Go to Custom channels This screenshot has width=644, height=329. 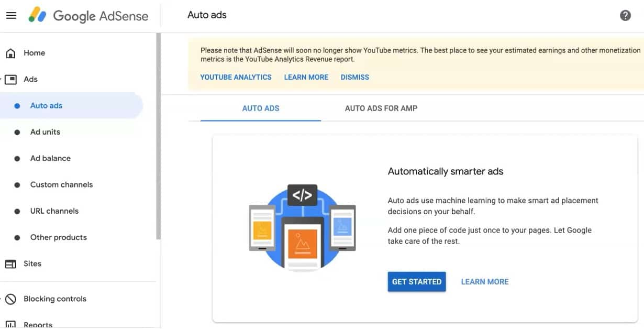coord(71,184)
